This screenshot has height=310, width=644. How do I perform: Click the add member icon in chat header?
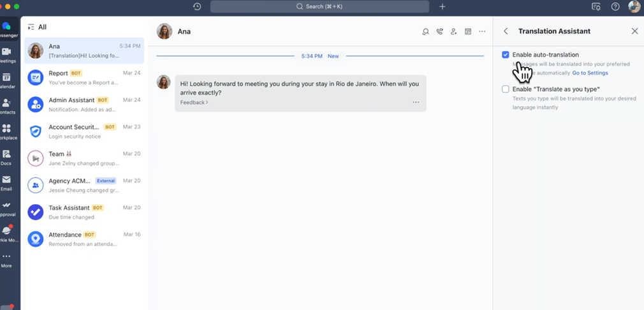(x=453, y=31)
